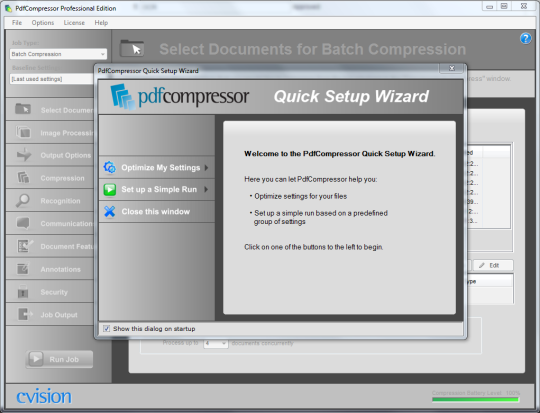
Task: Click the Job Output sidebar icon
Action: click(24, 314)
